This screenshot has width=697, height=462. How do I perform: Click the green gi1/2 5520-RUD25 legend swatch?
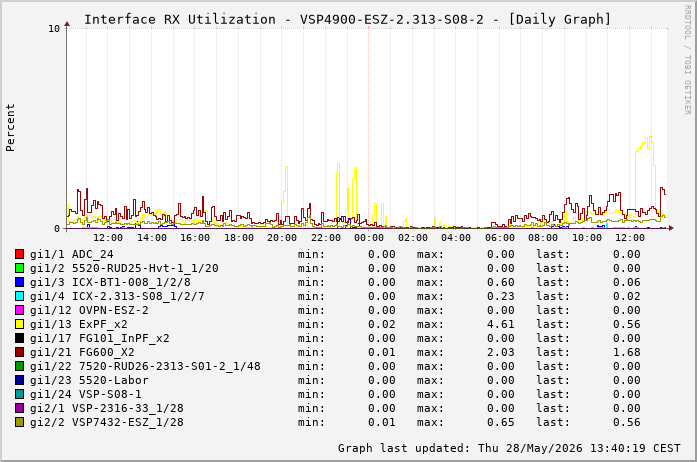[19, 268]
